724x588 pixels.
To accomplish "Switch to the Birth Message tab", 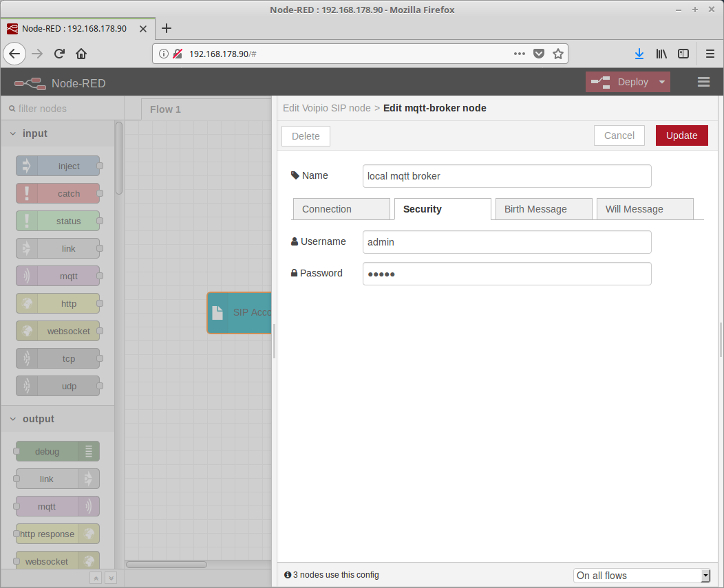I will click(x=543, y=209).
